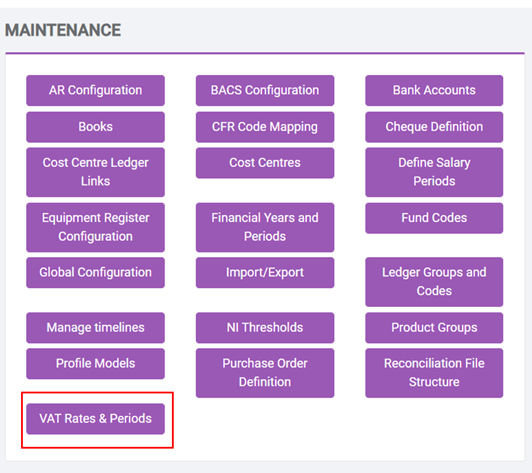
Task: Open AR Configuration
Action: coord(95,90)
